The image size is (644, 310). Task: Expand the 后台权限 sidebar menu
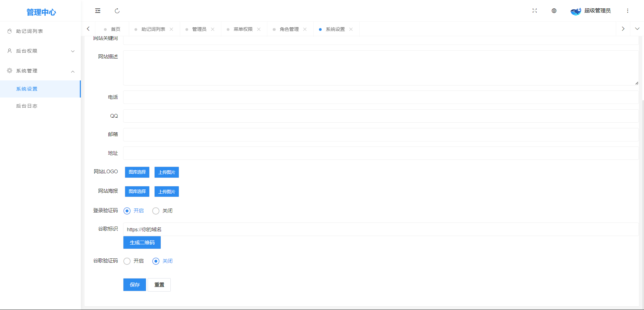point(40,51)
